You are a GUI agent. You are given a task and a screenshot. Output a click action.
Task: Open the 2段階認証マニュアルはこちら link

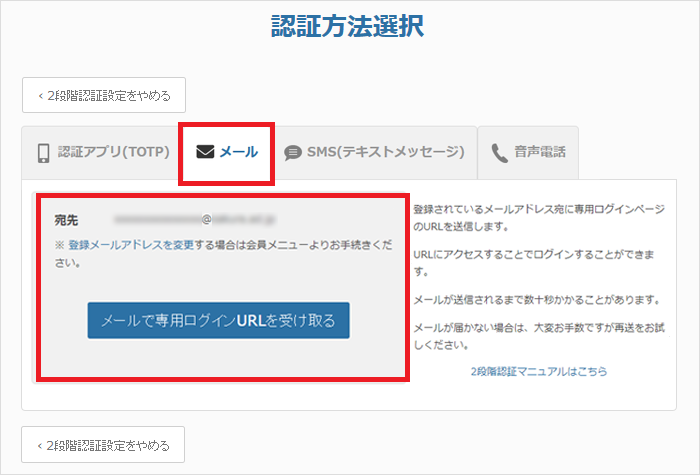coord(538,371)
